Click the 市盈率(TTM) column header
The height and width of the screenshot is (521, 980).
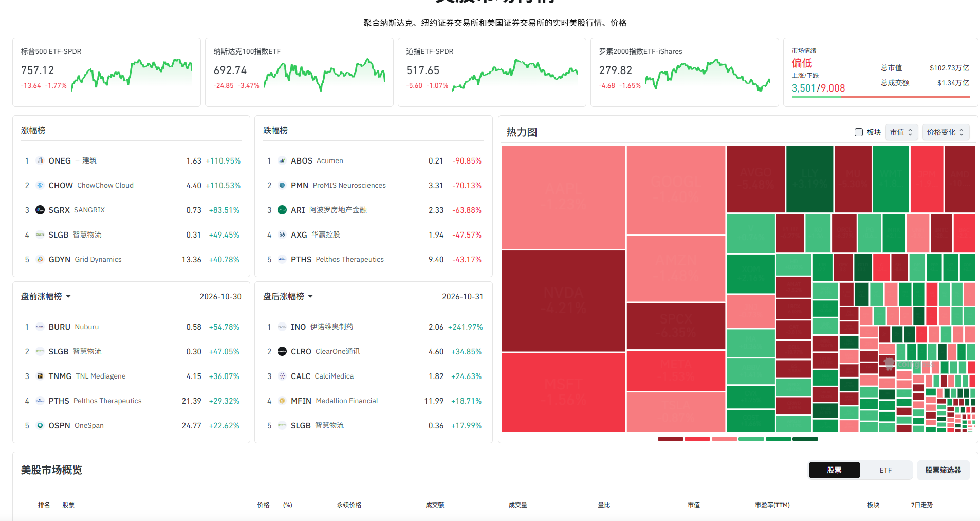point(772,505)
